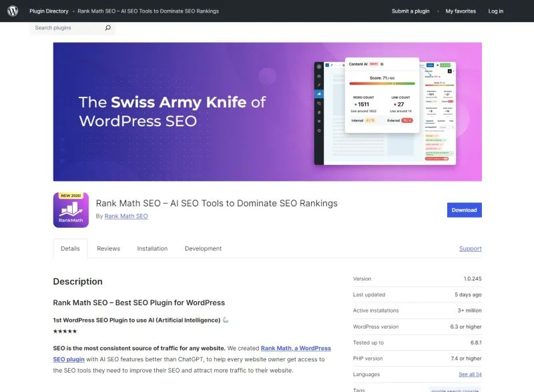Click the flexed arm emoji icon
The height and width of the screenshot is (392, 534).
click(226, 320)
